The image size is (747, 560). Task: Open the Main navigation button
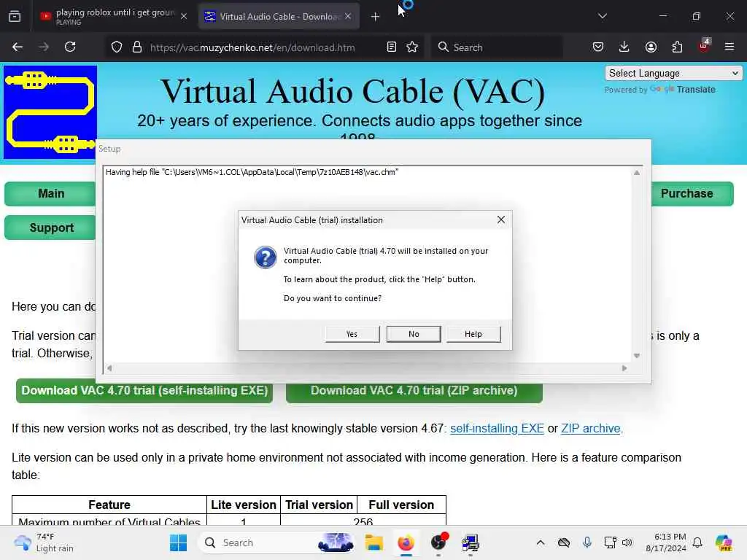pyautogui.click(x=51, y=194)
